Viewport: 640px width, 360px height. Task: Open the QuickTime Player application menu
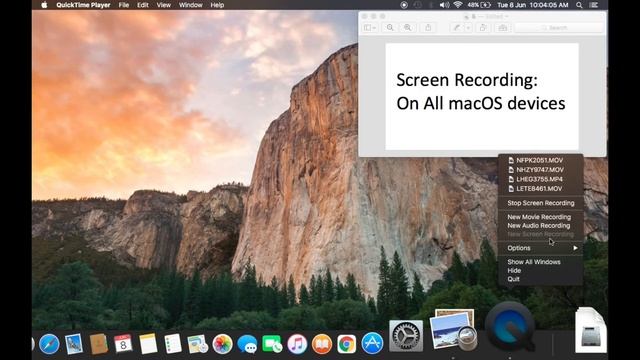click(83, 5)
